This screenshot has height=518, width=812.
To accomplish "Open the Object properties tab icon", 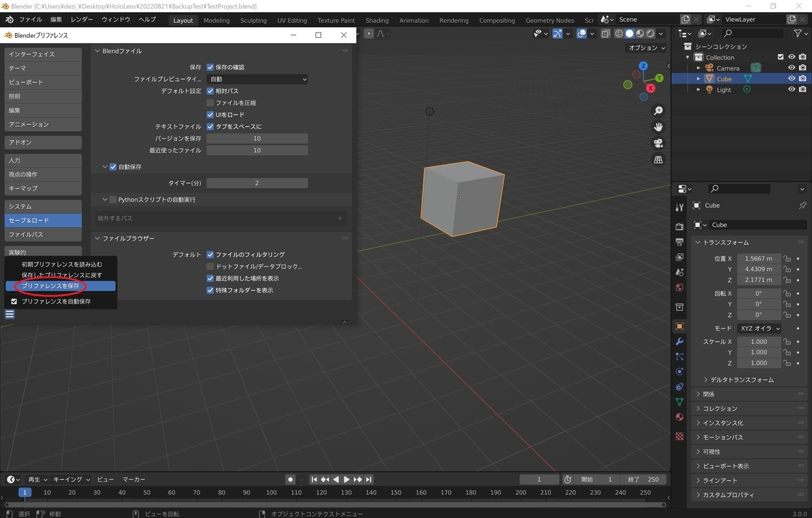I will tap(679, 326).
